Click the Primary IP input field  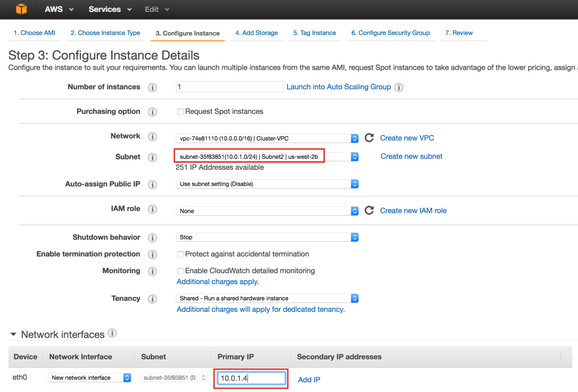(251, 378)
